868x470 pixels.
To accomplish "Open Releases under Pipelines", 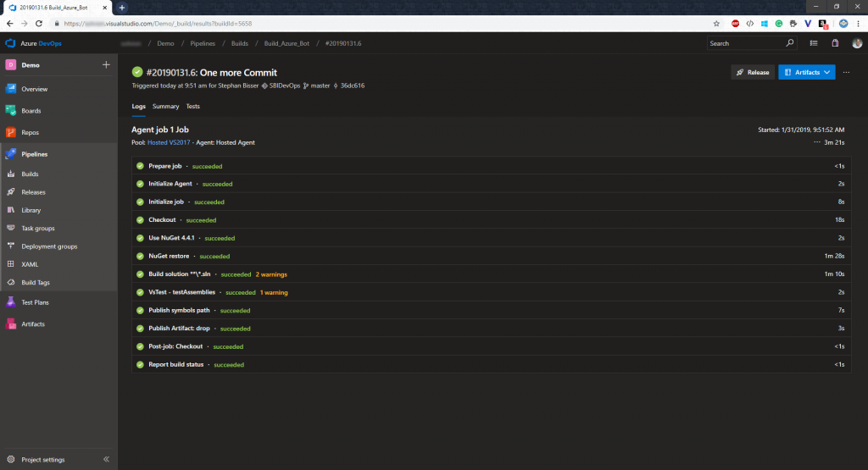I will [33, 192].
